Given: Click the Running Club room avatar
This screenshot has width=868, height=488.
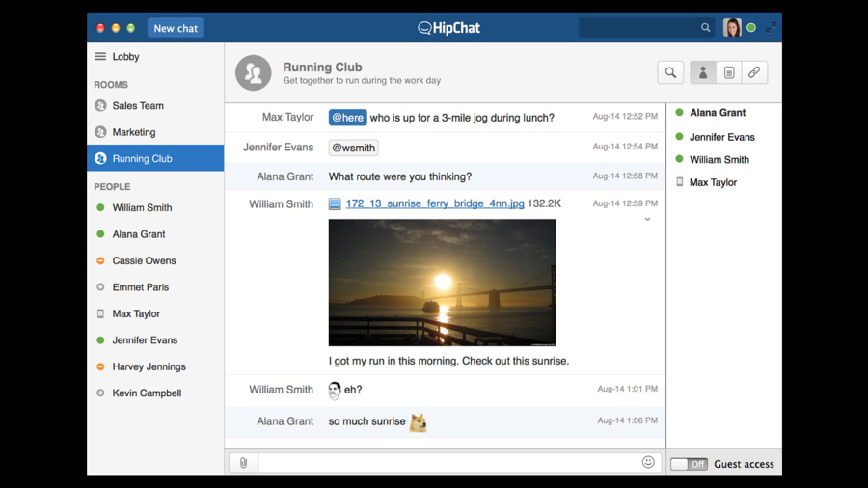Looking at the screenshot, I should (253, 72).
